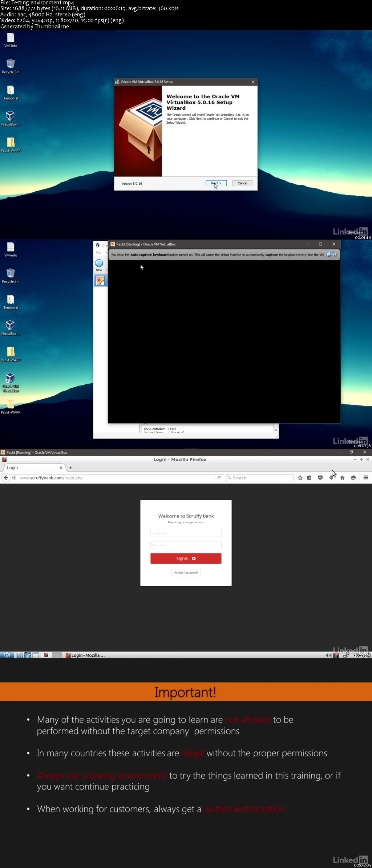The height and width of the screenshot is (868, 372).
Task: Click the Password field on Scruffy bank
Action: [186, 545]
